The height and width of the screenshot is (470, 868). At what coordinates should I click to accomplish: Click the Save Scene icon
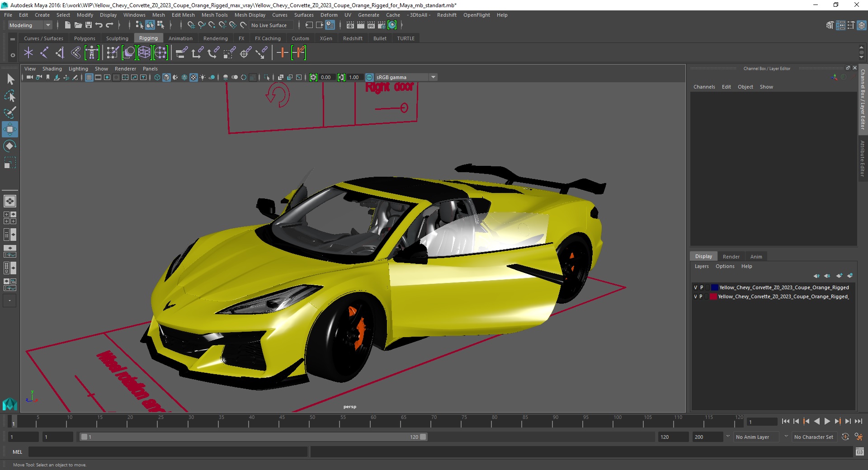[x=89, y=25]
